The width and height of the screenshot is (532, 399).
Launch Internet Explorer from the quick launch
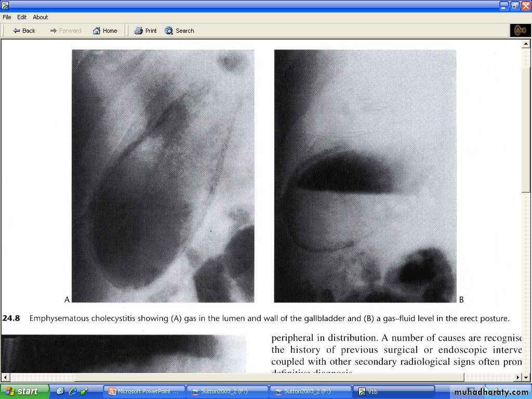[72, 391]
